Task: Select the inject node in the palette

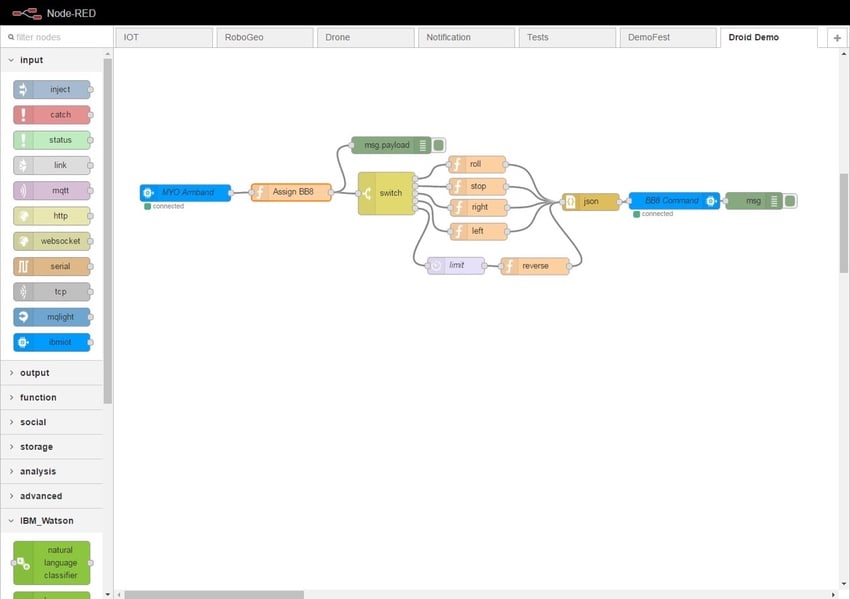Action: tap(51, 89)
